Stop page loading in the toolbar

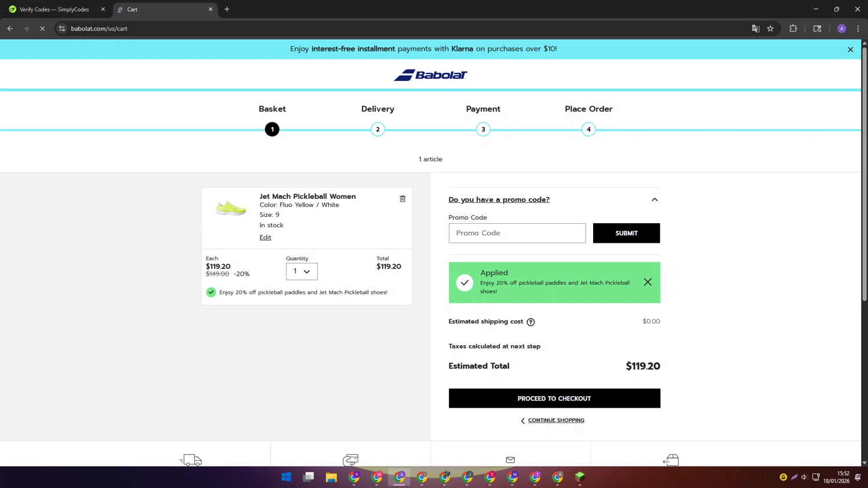[x=42, y=28]
